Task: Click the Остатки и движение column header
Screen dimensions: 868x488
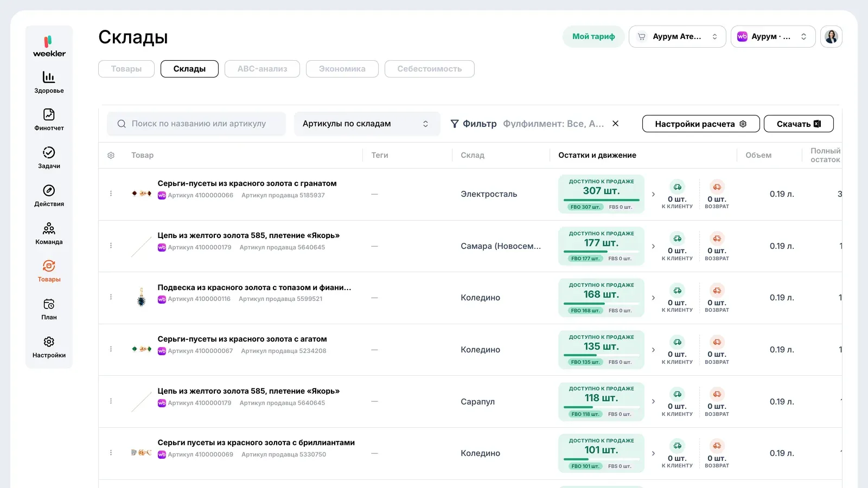Action: (597, 155)
